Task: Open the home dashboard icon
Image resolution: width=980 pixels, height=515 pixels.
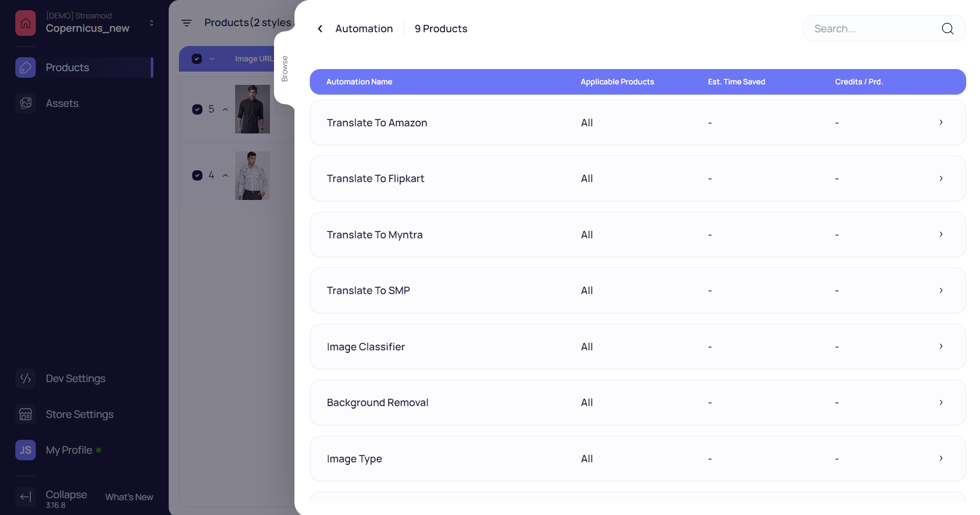Action: click(x=25, y=23)
